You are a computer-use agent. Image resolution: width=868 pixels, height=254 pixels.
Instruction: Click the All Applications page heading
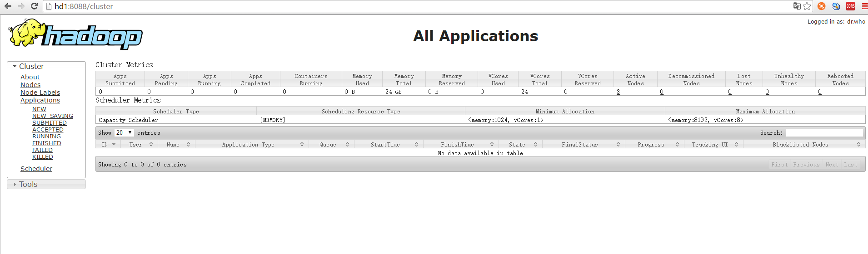[475, 36]
